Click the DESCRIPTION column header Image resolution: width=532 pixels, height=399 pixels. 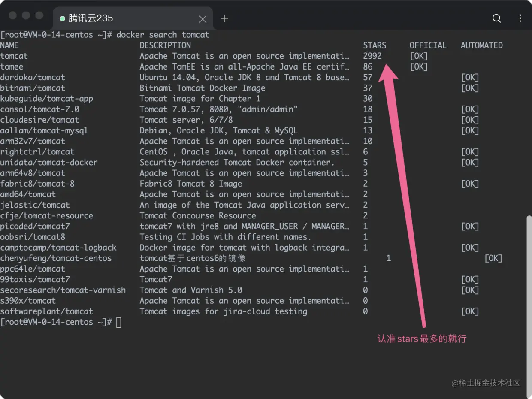coord(165,45)
